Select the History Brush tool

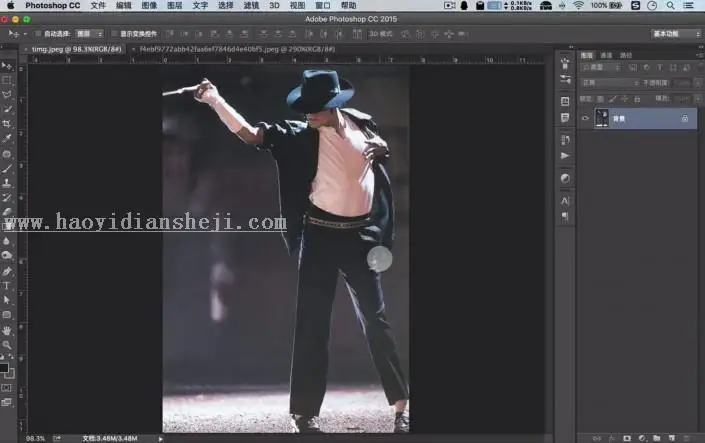point(7,197)
